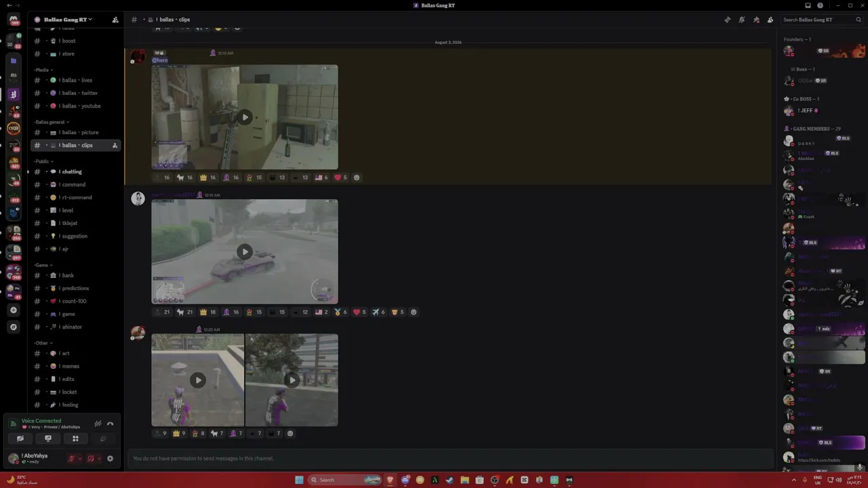The width and height of the screenshot is (868, 488).
Task: Disconnect from voice channel
Action: click(110, 424)
